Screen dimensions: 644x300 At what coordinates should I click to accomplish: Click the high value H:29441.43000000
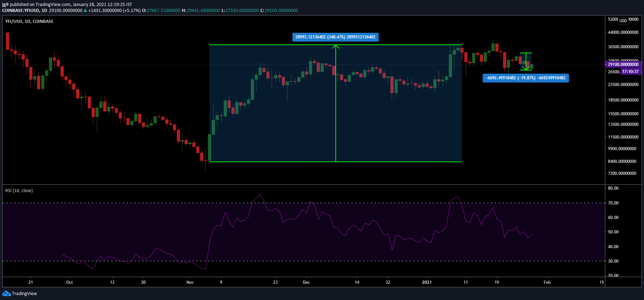[x=201, y=11]
